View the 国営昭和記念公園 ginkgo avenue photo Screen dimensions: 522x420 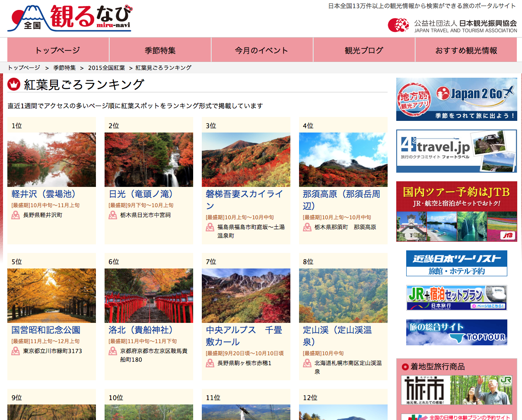(51, 295)
